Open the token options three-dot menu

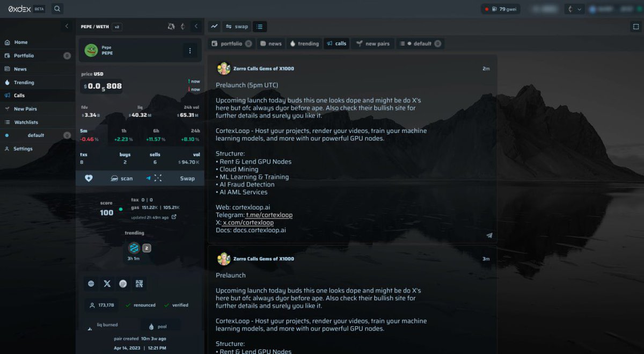pyautogui.click(x=189, y=50)
